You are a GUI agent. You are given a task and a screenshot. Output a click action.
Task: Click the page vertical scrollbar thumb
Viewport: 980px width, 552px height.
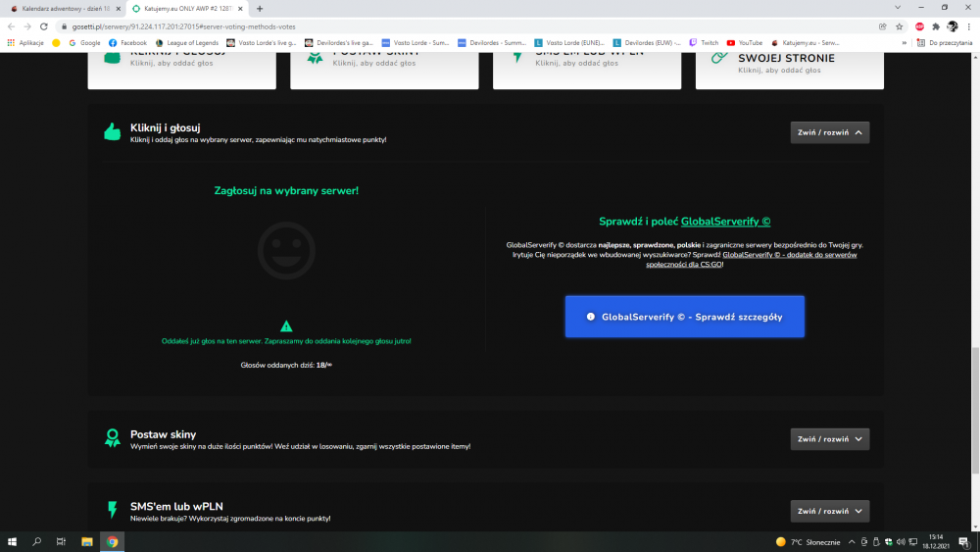[975, 411]
